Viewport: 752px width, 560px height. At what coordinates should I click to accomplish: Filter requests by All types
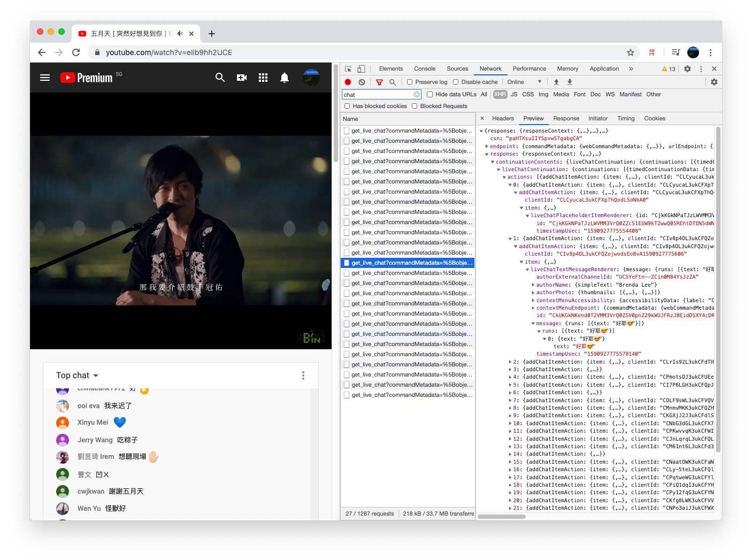pyautogui.click(x=484, y=95)
